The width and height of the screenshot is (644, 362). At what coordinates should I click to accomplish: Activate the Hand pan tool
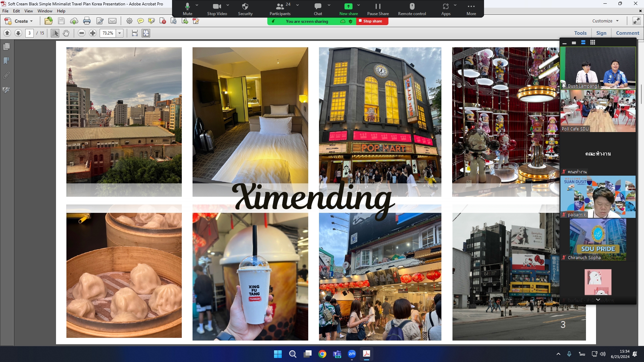point(66,33)
